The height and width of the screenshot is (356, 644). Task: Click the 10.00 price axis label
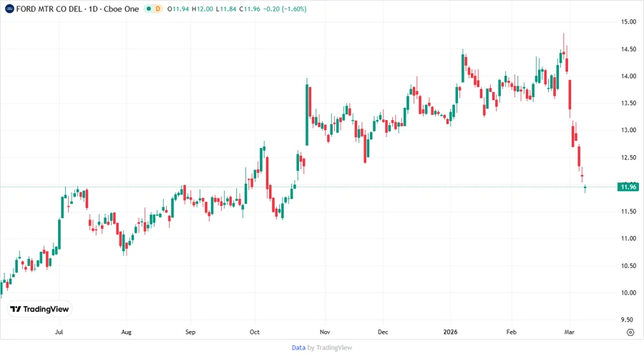(x=628, y=292)
